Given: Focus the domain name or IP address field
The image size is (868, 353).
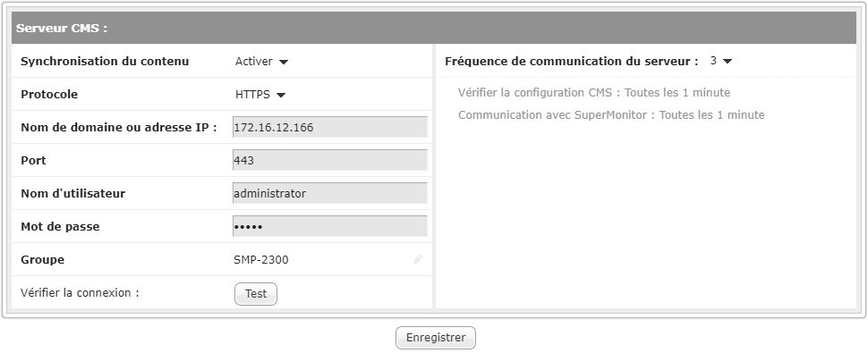Looking at the screenshot, I should click(x=330, y=127).
